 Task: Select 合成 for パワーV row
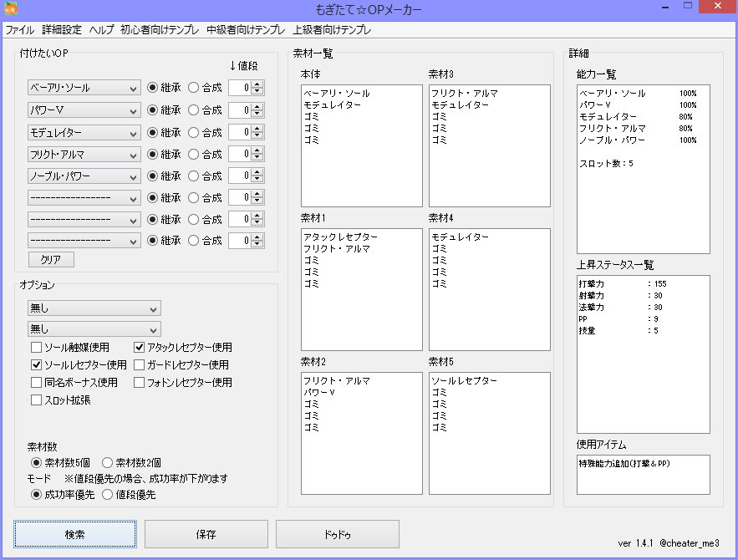(205, 110)
